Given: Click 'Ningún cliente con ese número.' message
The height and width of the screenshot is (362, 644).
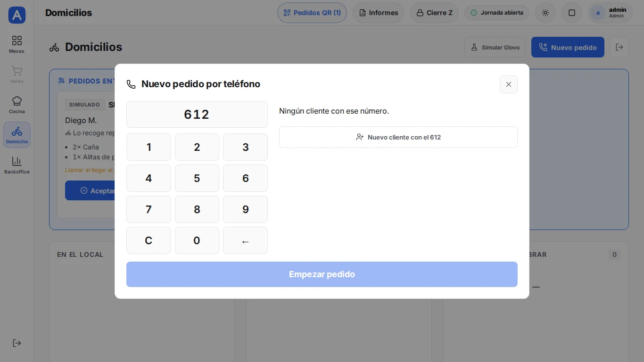Looking at the screenshot, I should (x=334, y=111).
